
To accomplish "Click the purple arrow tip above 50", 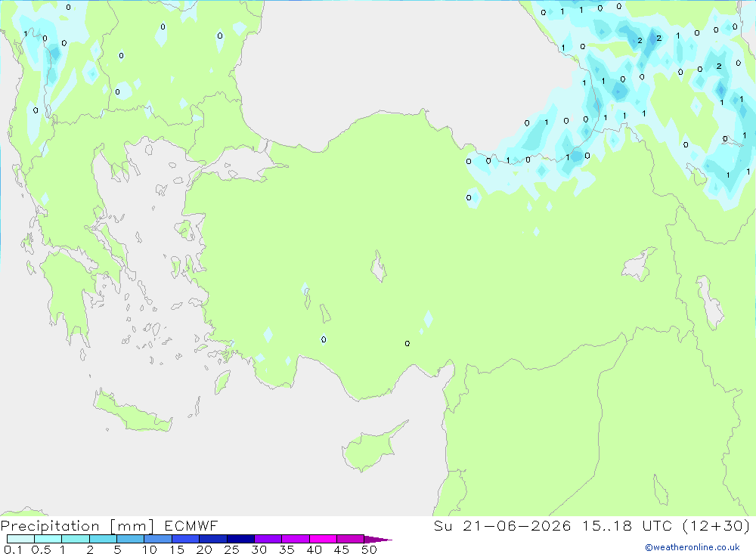I will click(377, 540).
